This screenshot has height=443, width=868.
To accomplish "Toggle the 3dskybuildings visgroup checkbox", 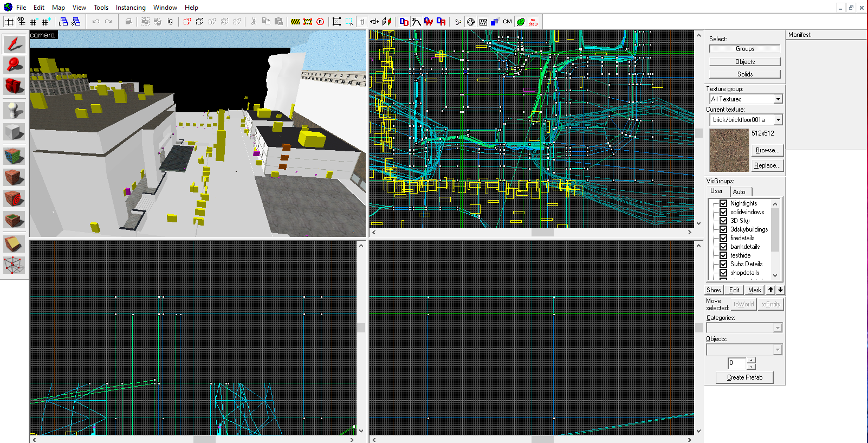I will point(723,229).
